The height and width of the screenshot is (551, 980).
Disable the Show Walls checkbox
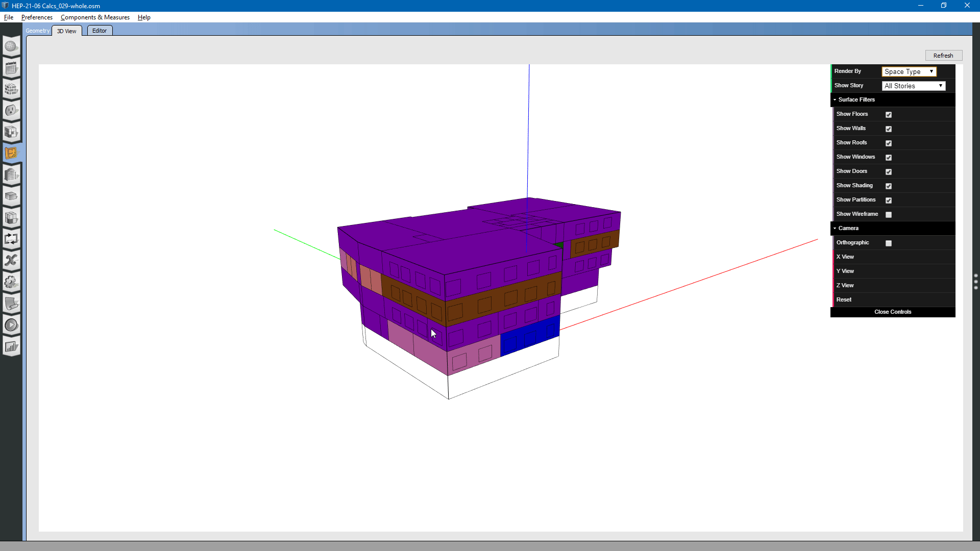(888, 129)
